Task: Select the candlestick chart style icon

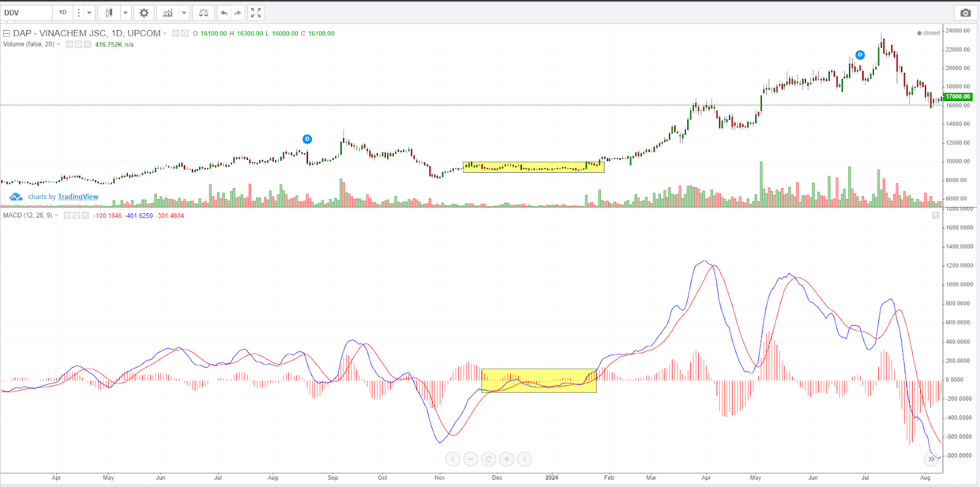Action: [x=108, y=12]
